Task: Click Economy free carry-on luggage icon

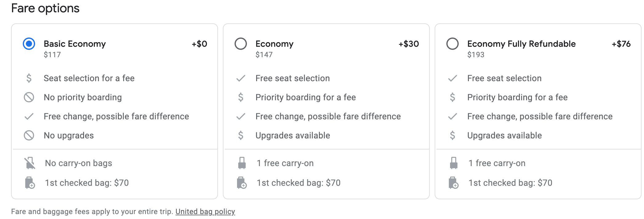Action: click(242, 163)
